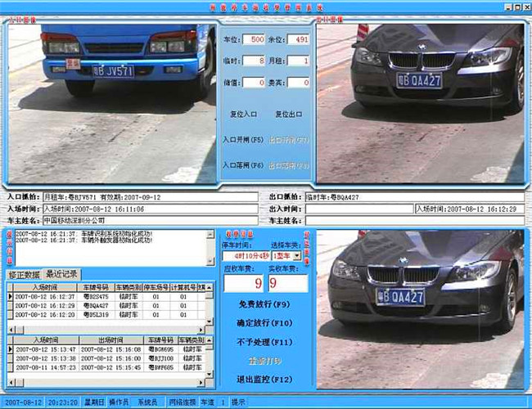Click the 应收车费 fee due field

point(244,283)
